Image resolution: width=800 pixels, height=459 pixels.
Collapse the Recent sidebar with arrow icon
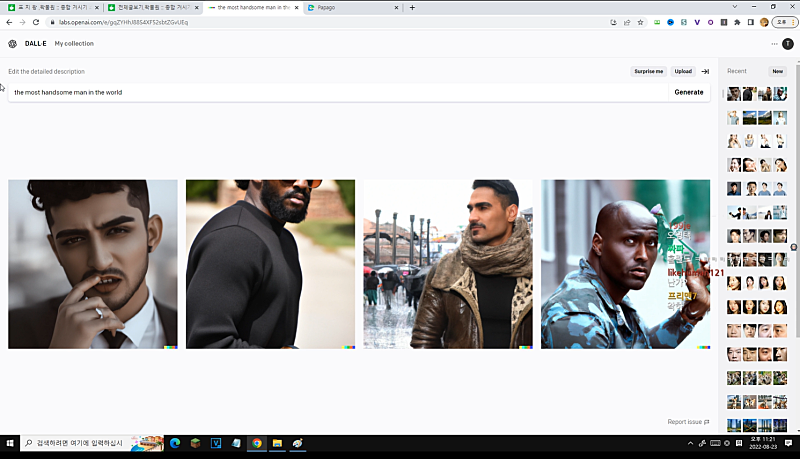point(705,71)
